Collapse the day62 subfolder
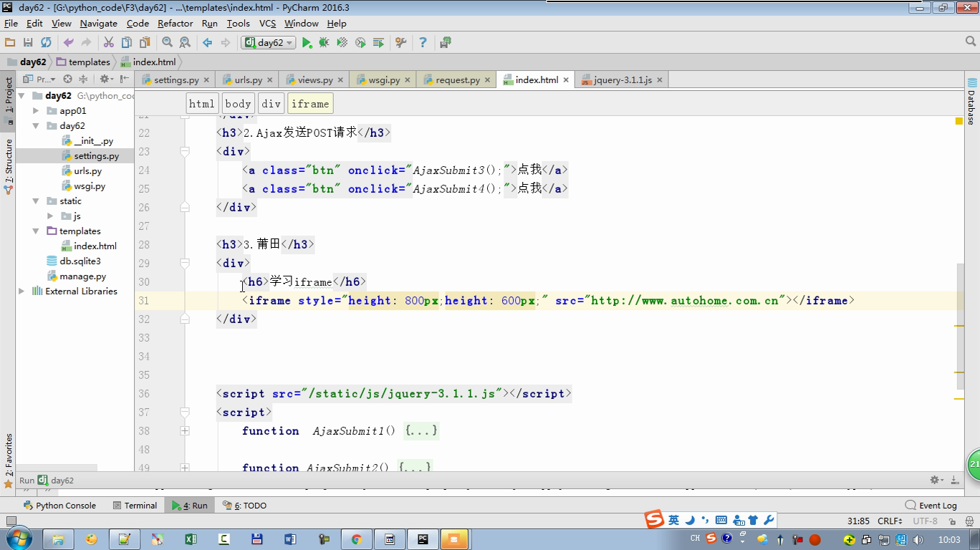 click(36, 126)
